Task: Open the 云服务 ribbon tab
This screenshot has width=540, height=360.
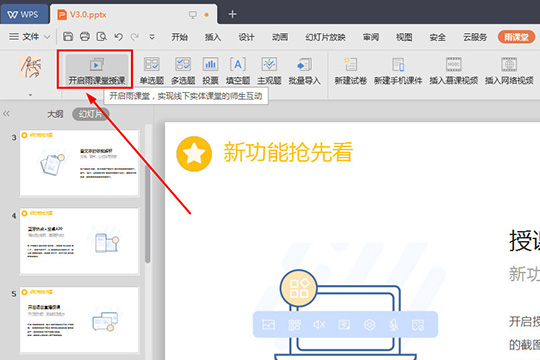Action: tap(475, 37)
